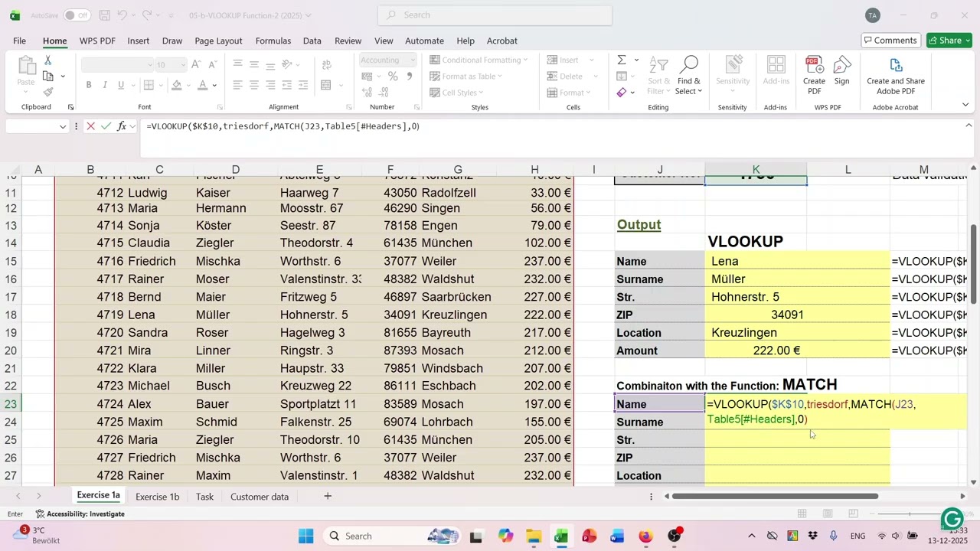980x551 pixels.
Task: Click the Comments button
Action: coord(890,41)
